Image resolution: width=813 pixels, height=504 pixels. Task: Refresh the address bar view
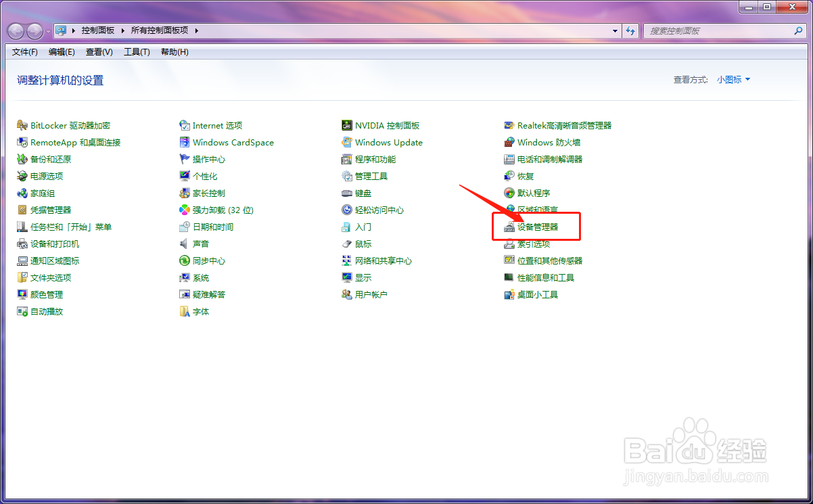[631, 30]
